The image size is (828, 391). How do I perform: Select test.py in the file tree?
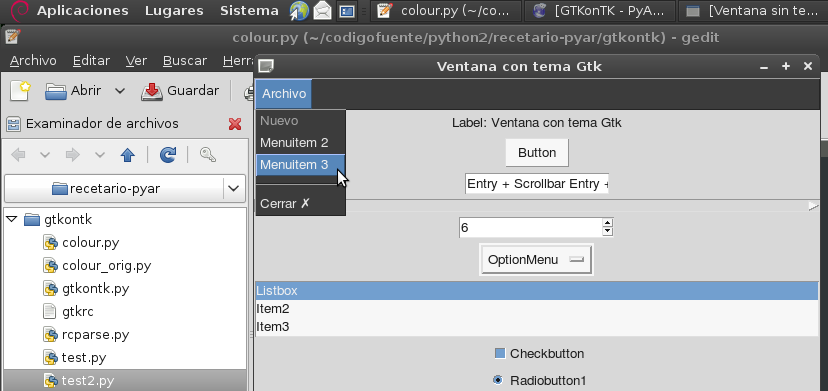coord(83,358)
